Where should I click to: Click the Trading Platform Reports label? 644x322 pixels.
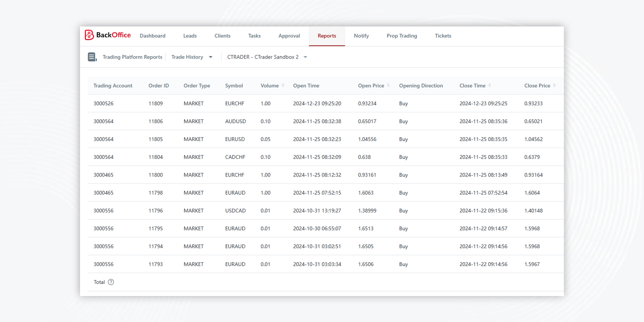coord(133,57)
